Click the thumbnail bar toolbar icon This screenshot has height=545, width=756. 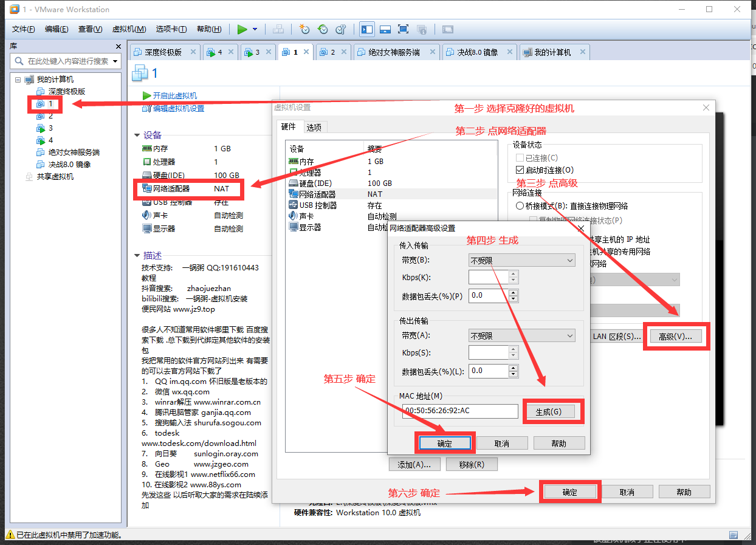pyautogui.click(x=385, y=29)
